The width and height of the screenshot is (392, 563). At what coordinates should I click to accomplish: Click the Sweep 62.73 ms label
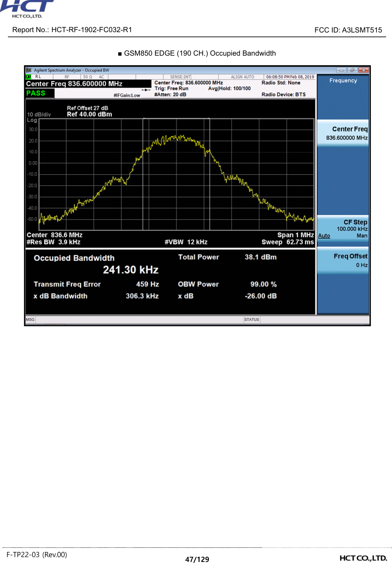(x=288, y=242)
